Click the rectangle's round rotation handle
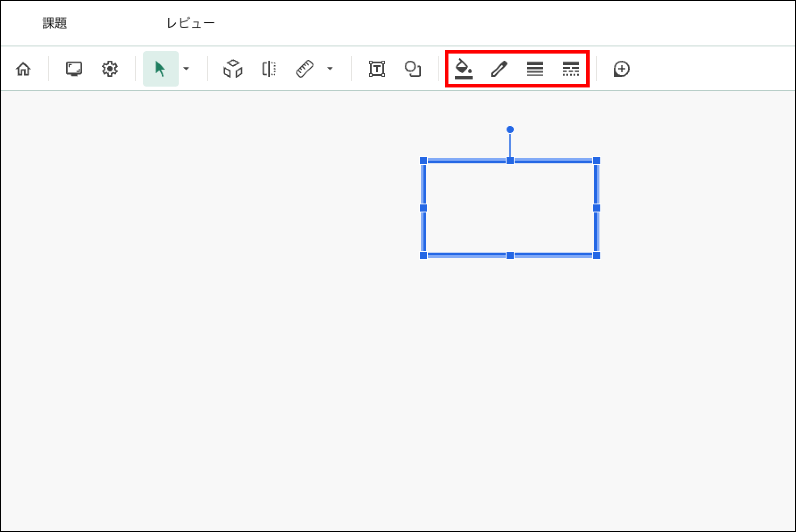This screenshot has width=796, height=532. [x=510, y=129]
